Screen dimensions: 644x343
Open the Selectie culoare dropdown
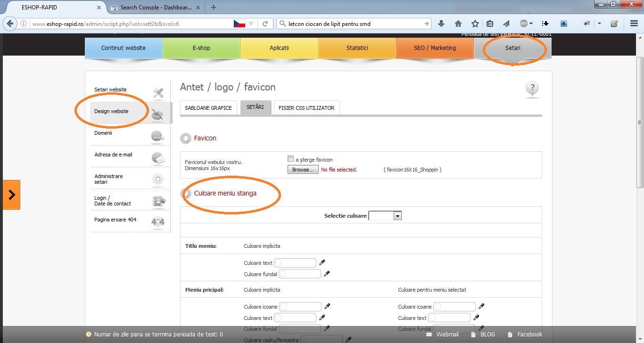click(x=385, y=216)
